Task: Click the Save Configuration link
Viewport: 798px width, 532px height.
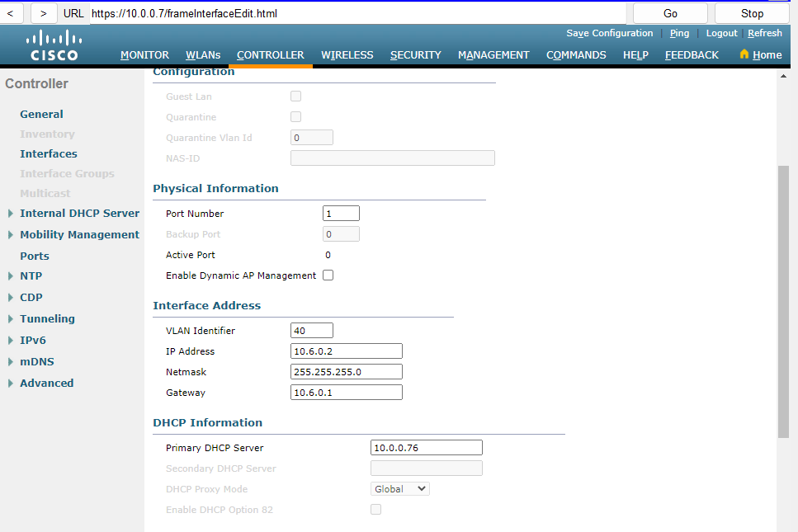Action: pos(609,33)
